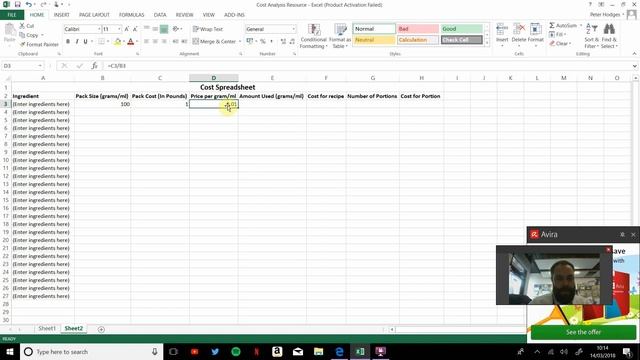Close the Avira popup

633,235
